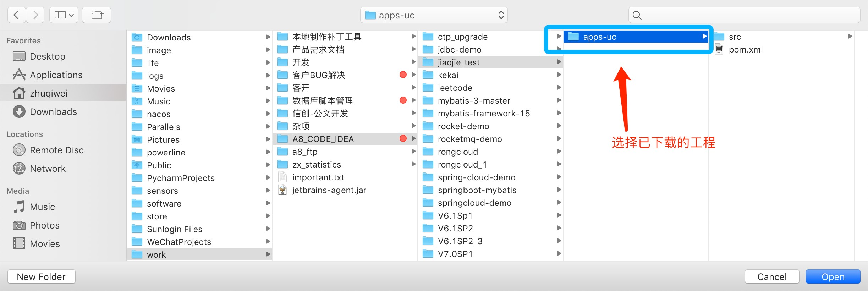Select Desktop in Favorites sidebar
This screenshot has width=868, height=291.
pyautogui.click(x=48, y=56)
